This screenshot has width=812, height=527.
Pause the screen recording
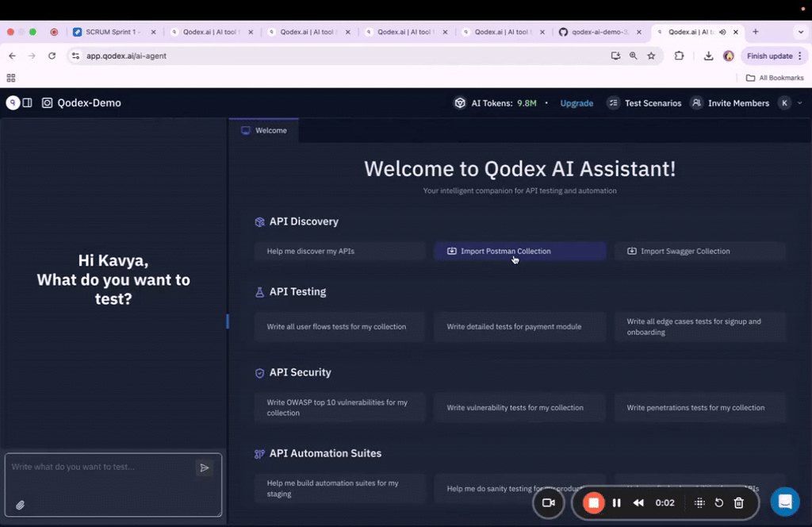[x=616, y=502]
